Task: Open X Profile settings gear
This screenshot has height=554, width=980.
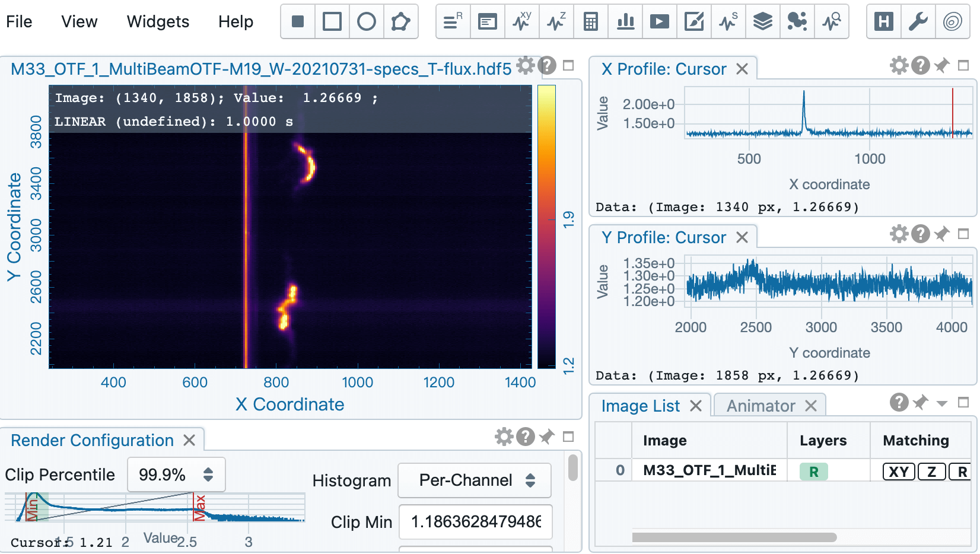Action: (899, 65)
